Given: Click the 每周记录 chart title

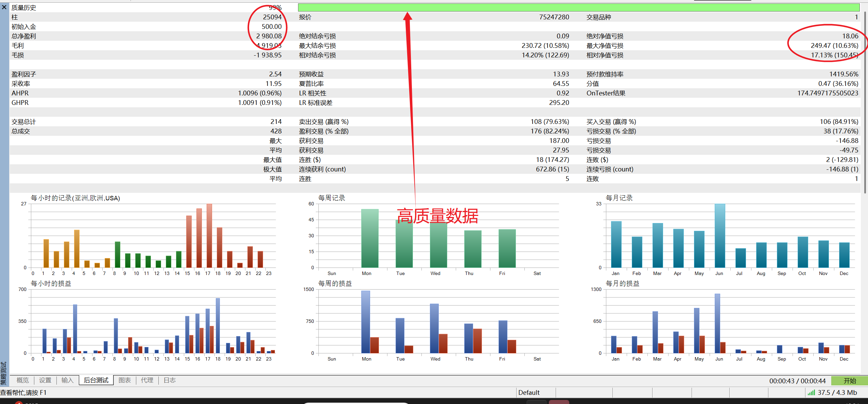Looking at the screenshot, I should pos(332,198).
